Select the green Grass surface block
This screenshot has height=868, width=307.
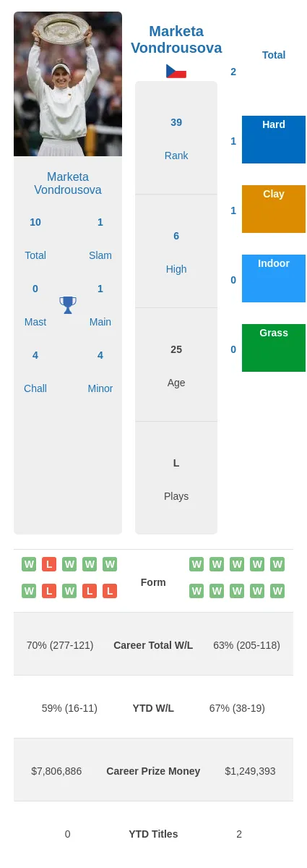point(274,348)
